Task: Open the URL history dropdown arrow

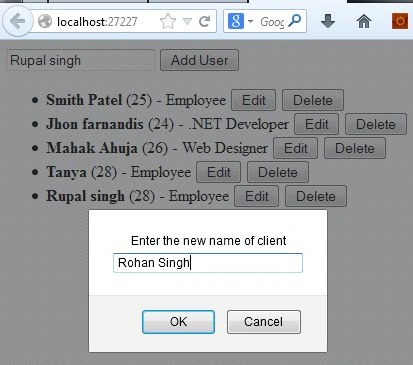Action: pyautogui.click(x=187, y=22)
